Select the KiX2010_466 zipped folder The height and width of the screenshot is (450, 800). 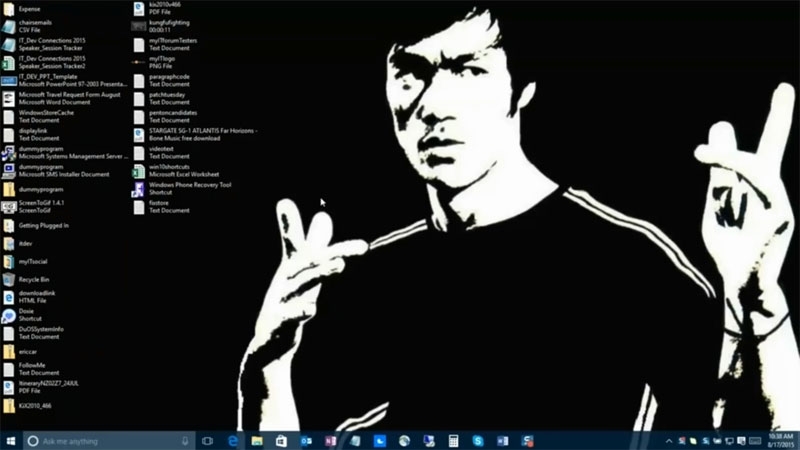click(x=27, y=406)
